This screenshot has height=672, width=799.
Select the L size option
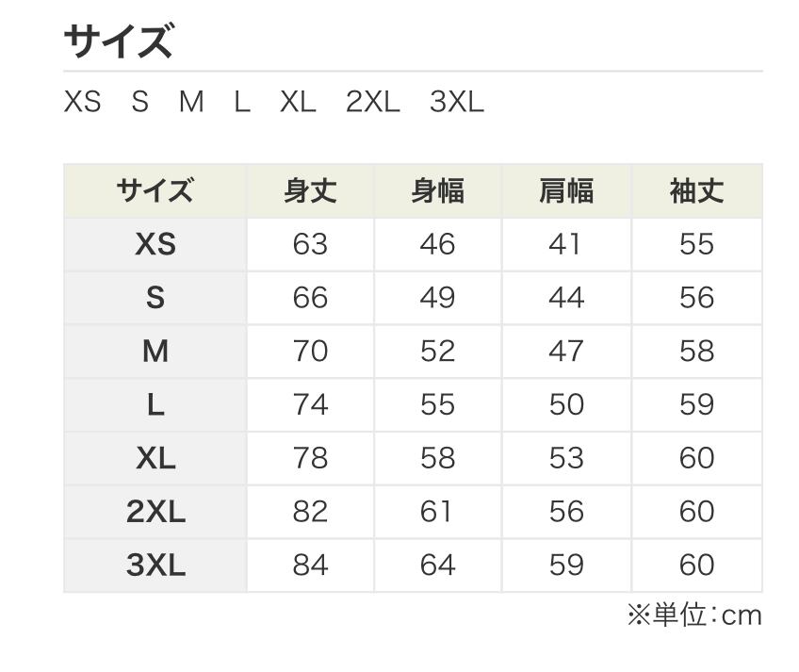click(x=242, y=102)
